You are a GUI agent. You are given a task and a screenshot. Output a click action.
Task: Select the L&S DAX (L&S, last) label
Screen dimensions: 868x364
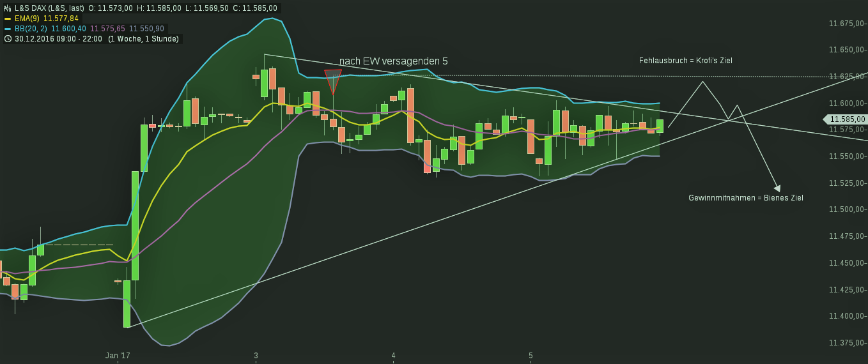(x=49, y=8)
